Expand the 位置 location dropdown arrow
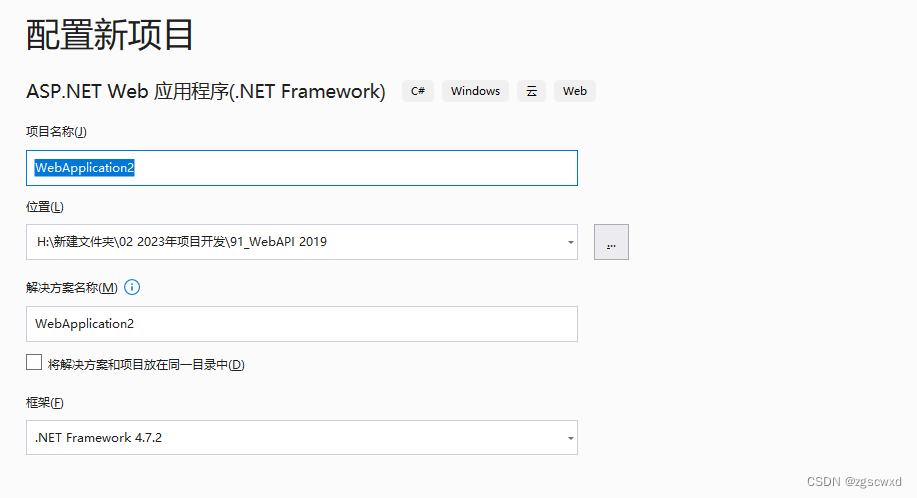The width and height of the screenshot is (917, 498). [x=570, y=242]
